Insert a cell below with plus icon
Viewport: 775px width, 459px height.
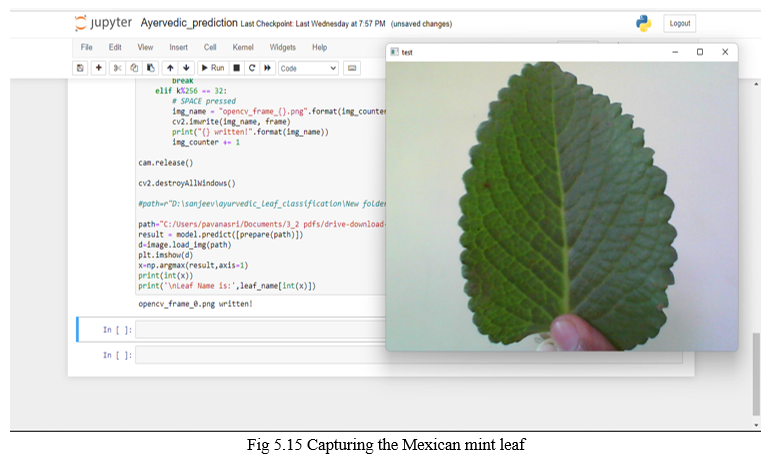click(x=98, y=68)
